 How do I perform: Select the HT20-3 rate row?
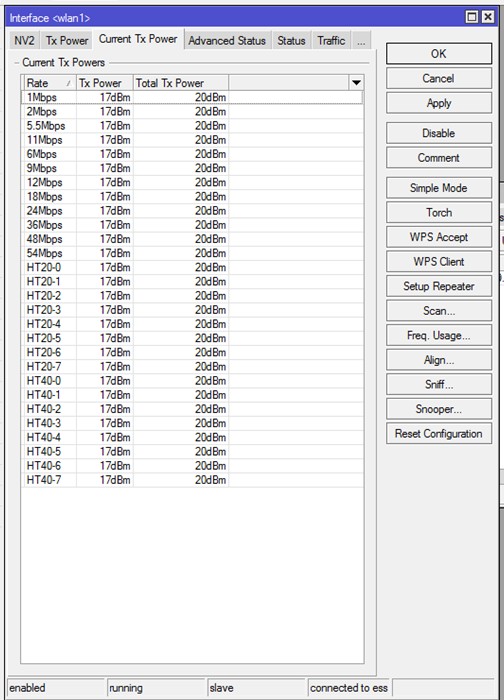pyautogui.click(x=192, y=310)
